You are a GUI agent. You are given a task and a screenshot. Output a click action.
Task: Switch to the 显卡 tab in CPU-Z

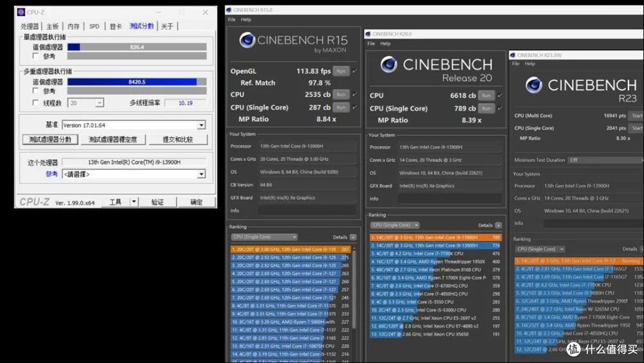click(x=116, y=26)
